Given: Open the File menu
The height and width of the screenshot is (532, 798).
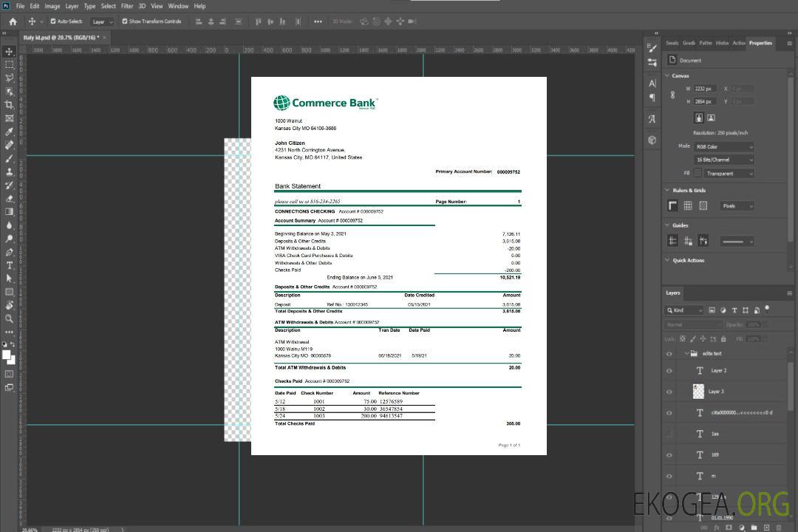Looking at the screenshot, I should click(21, 6).
